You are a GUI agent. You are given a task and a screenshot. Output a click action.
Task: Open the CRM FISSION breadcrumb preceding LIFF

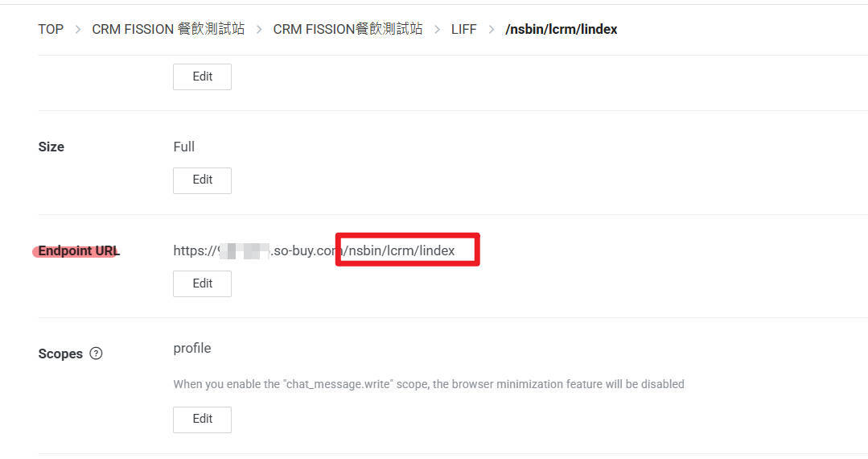point(348,29)
